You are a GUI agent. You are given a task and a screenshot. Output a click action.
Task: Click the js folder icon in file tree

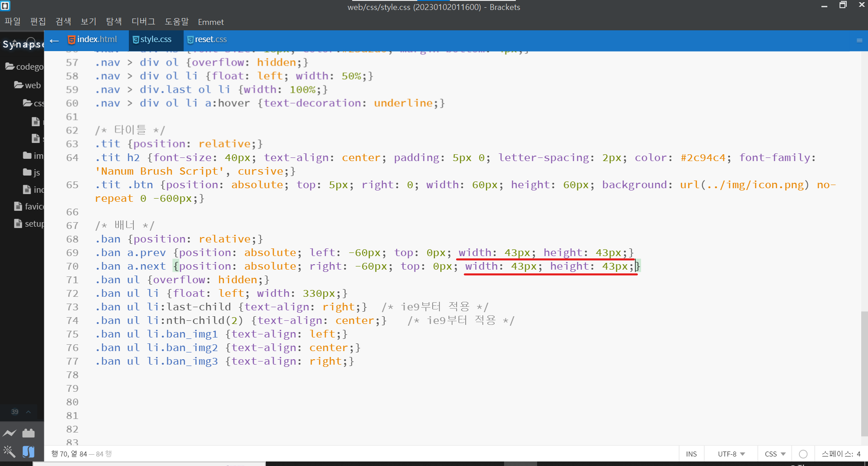pos(27,172)
